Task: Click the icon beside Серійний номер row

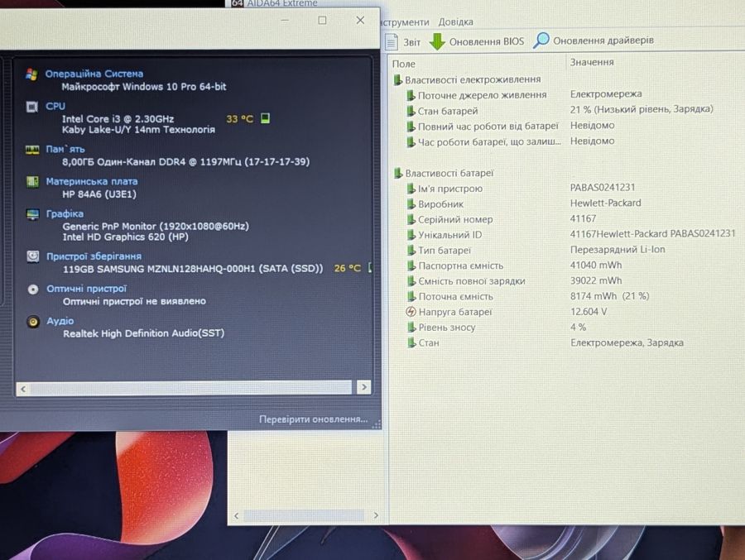Action: [411, 219]
